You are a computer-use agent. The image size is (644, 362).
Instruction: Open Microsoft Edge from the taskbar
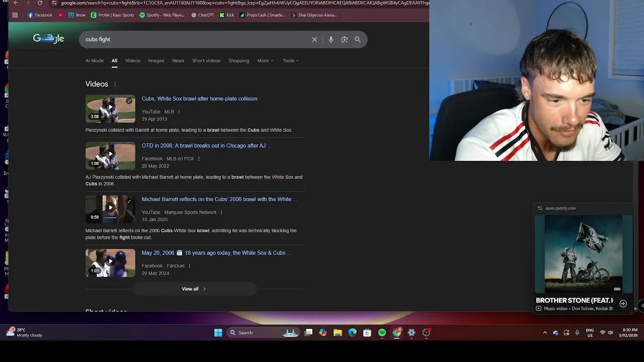pyautogui.click(x=352, y=332)
